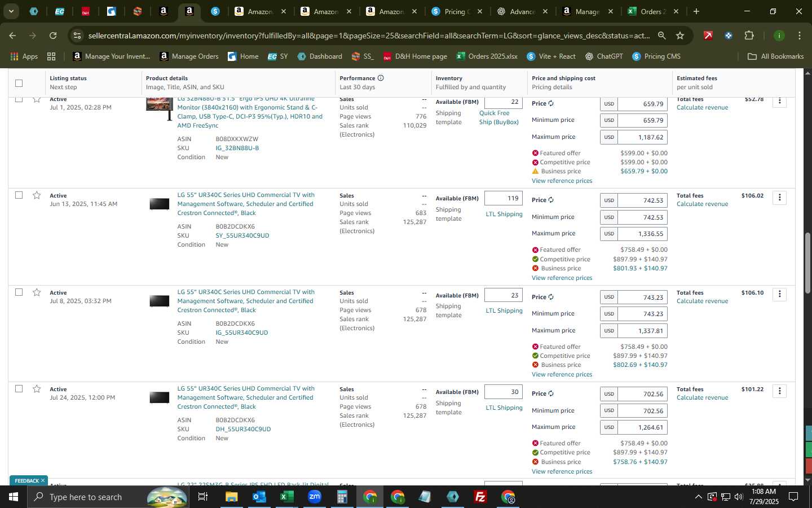This screenshot has height=508, width=812.
Task: Tick checkbox for the IG_32BN88U-B listing
Action: (19, 100)
